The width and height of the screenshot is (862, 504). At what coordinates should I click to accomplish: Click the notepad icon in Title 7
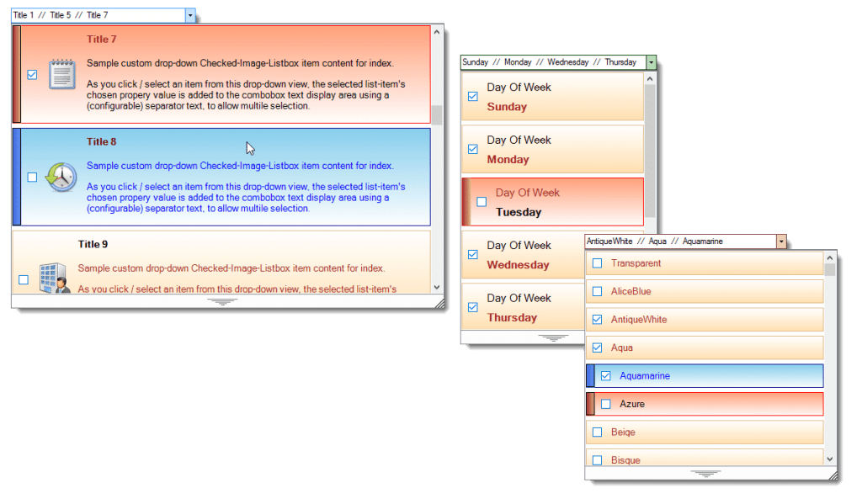(62, 75)
